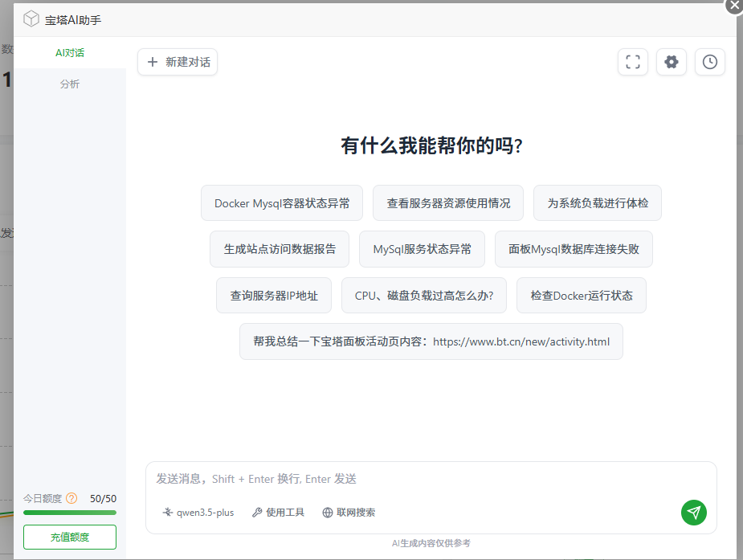Toggle 联网搜索 web search
This screenshot has width=743, height=560.
point(349,513)
